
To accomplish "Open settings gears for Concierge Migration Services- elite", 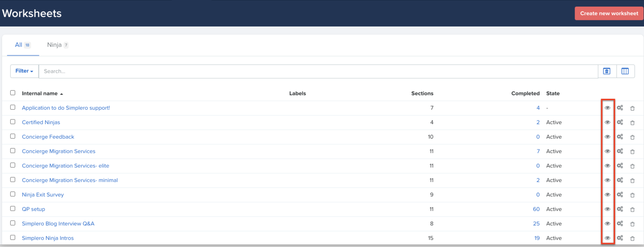I will 620,166.
